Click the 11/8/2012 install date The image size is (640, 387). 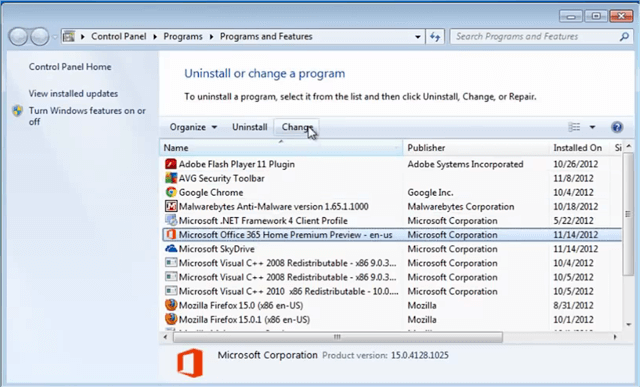click(573, 178)
